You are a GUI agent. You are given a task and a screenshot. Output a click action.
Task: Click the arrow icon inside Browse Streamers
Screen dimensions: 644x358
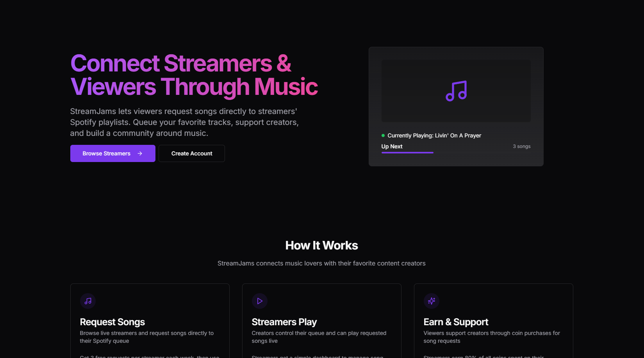(x=140, y=153)
